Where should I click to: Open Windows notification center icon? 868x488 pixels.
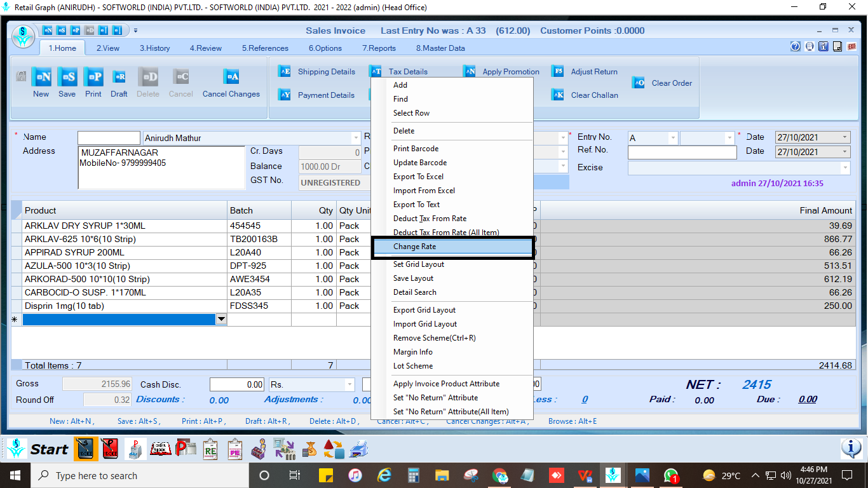(846, 475)
